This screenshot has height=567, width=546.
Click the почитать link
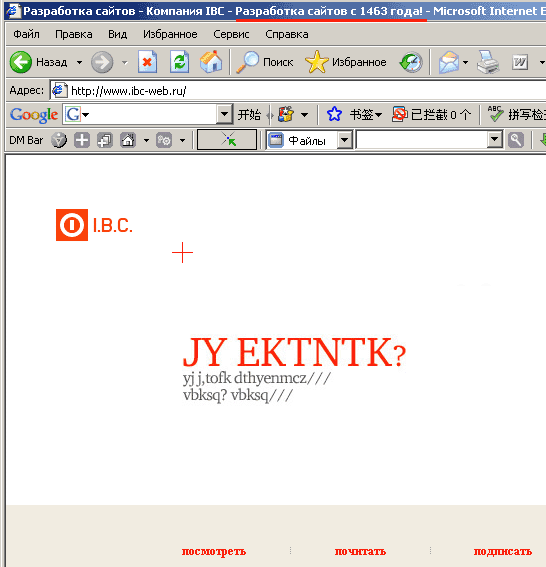pos(360,551)
